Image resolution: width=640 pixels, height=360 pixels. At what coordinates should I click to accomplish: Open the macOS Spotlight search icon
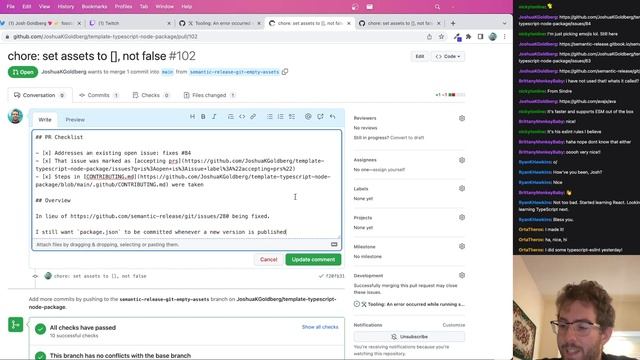tap(437, 7)
